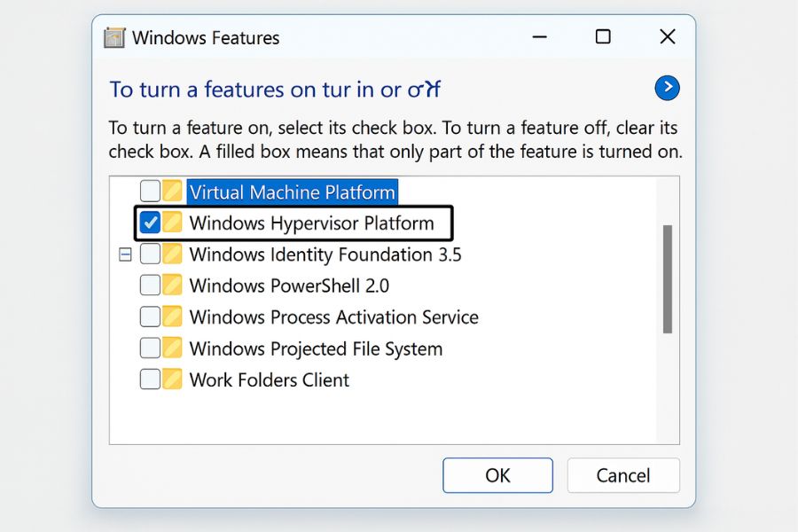Select the Windows Process Activation Service label
Image resolution: width=798 pixels, height=532 pixels.
(x=334, y=317)
